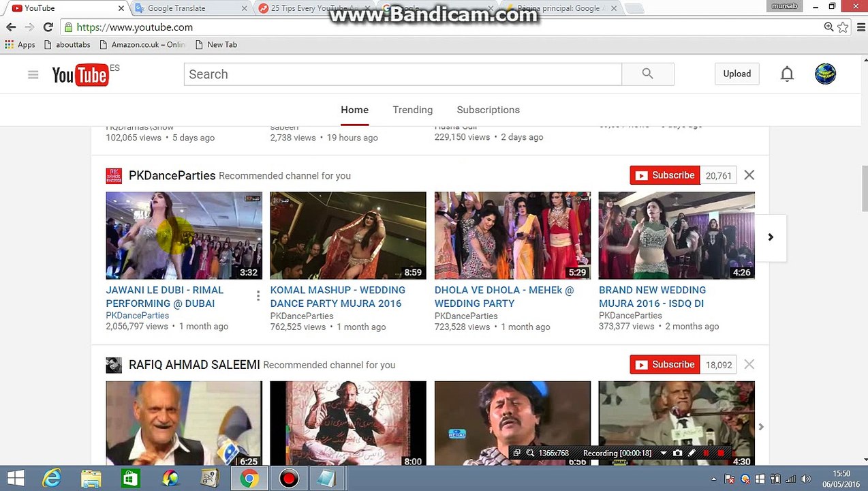The width and height of the screenshot is (868, 491).
Task: Stop the Bandicam recording
Action: pos(721,453)
